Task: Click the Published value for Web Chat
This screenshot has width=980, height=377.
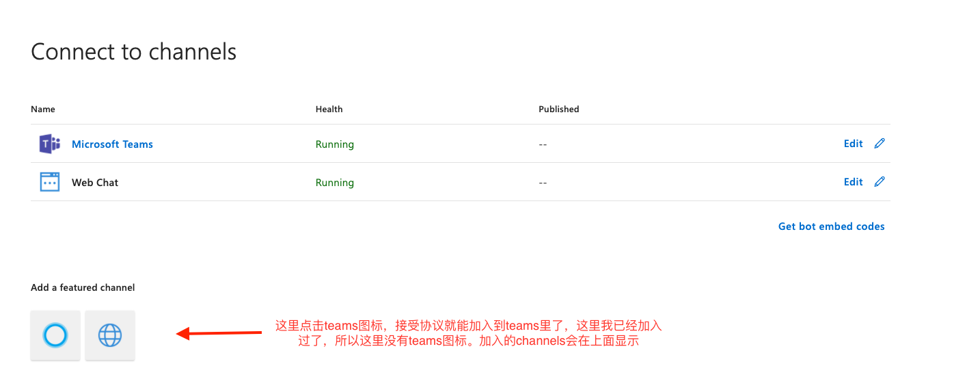Action: [x=543, y=183]
